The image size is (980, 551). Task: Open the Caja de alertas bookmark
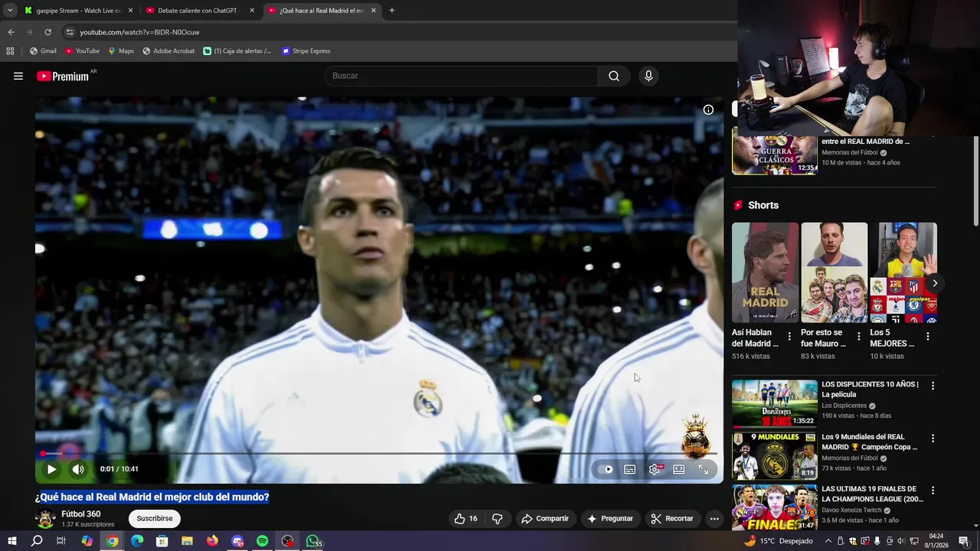point(237,51)
